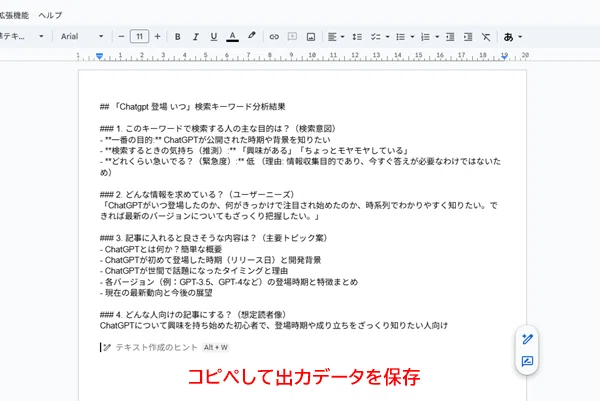Open the ヘルプ menu
This screenshot has height=401, width=600.
click(50, 15)
